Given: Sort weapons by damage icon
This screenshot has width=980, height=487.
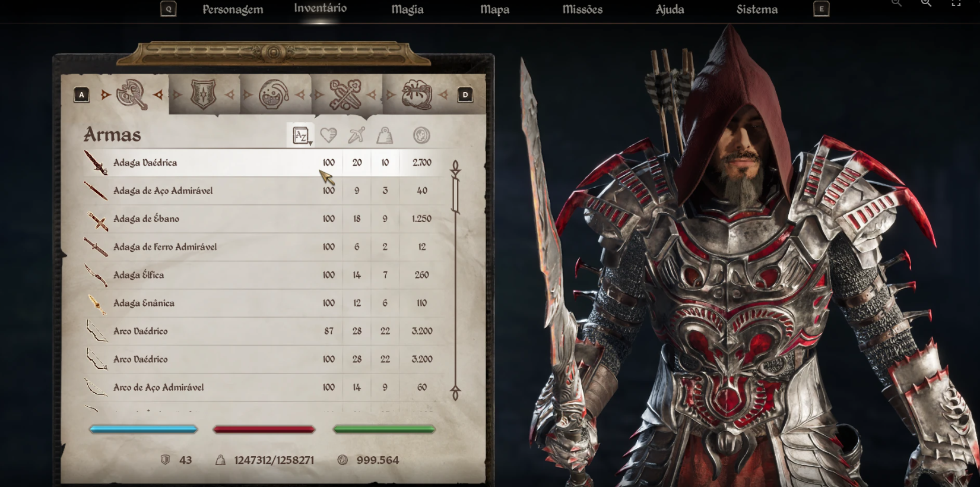Looking at the screenshot, I should click(x=357, y=135).
